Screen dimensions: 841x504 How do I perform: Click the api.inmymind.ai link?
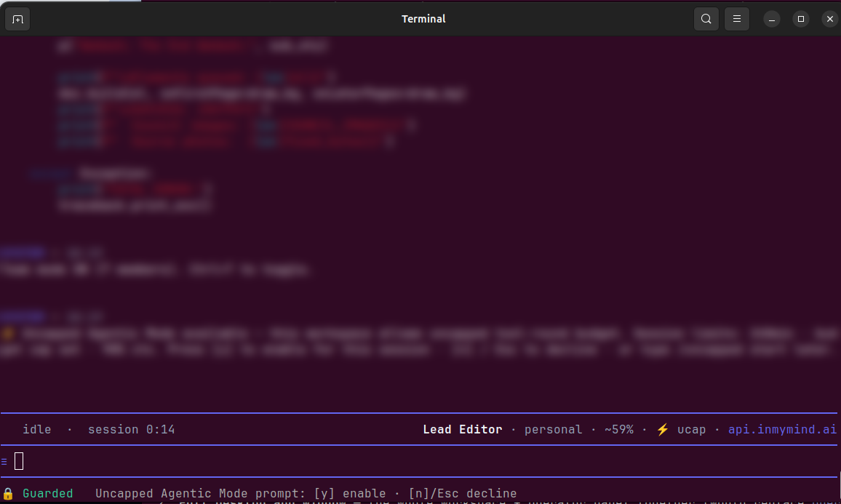(782, 430)
